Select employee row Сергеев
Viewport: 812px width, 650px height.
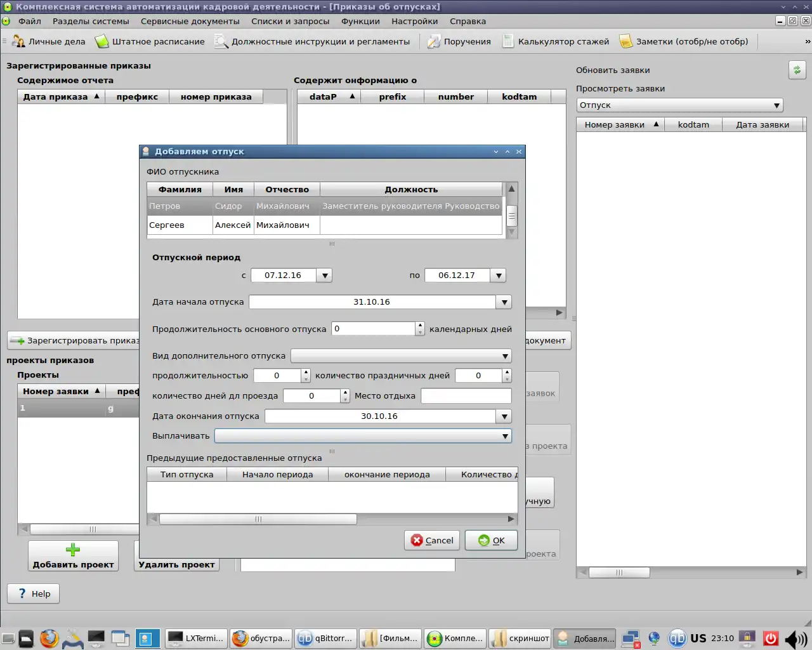[324, 225]
